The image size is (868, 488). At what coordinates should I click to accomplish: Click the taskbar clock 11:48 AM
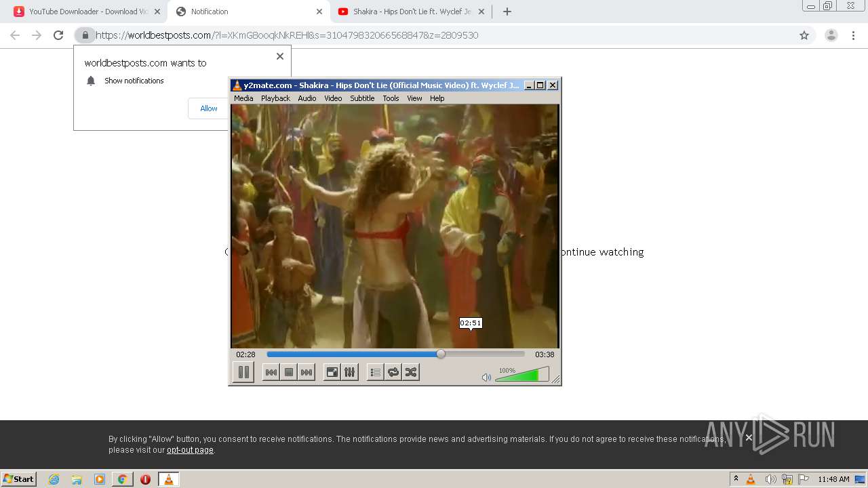click(x=833, y=479)
